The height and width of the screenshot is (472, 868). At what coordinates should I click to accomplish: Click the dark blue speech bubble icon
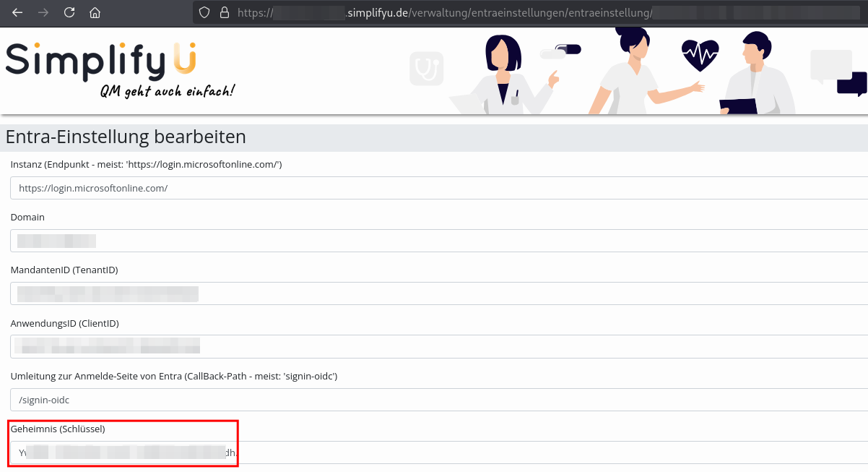tap(852, 83)
